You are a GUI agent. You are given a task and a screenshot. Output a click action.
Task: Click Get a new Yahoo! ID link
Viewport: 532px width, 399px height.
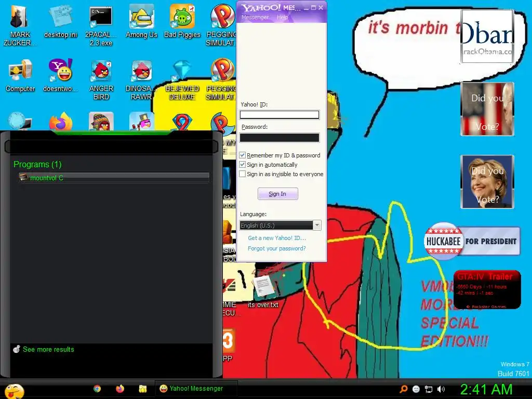coord(276,238)
